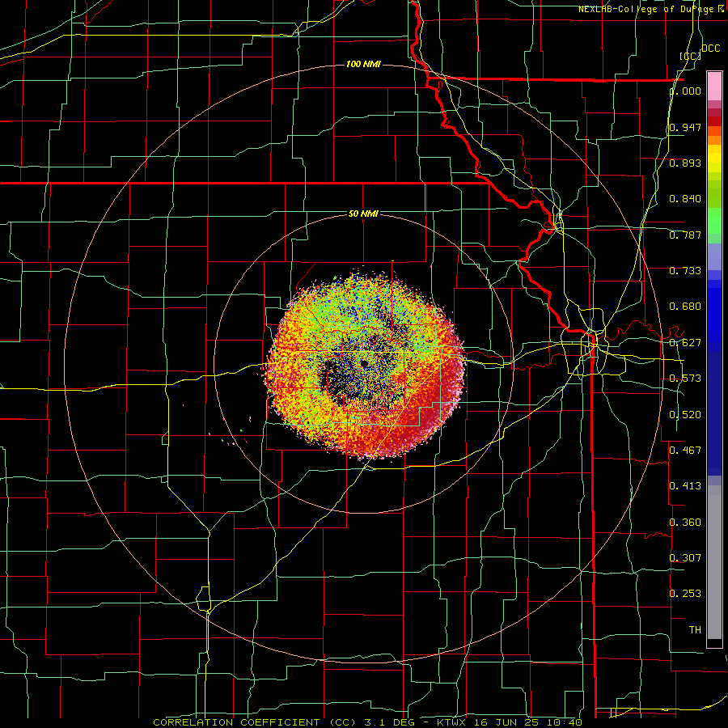Click the '0.627' legend value
Viewport: 728px width, 728px height.
click(685, 343)
